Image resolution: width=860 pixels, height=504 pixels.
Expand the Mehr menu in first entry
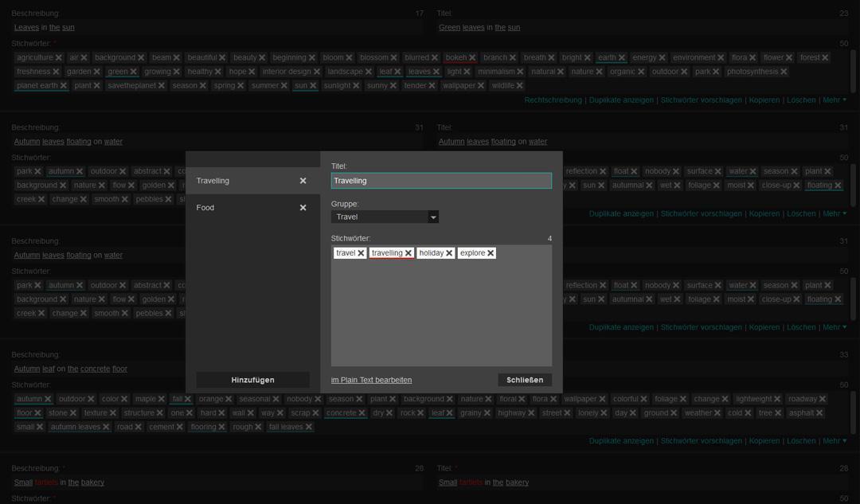click(834, 100)
